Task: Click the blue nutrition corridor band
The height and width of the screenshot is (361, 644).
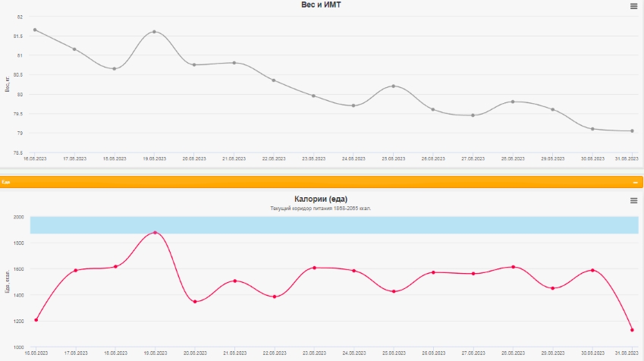Action: (335, 225)
